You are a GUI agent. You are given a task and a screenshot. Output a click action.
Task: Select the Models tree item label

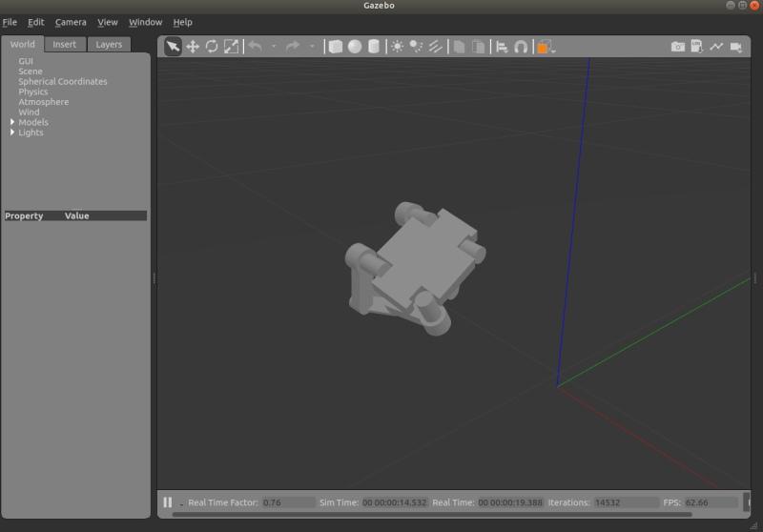pos(33,123)
